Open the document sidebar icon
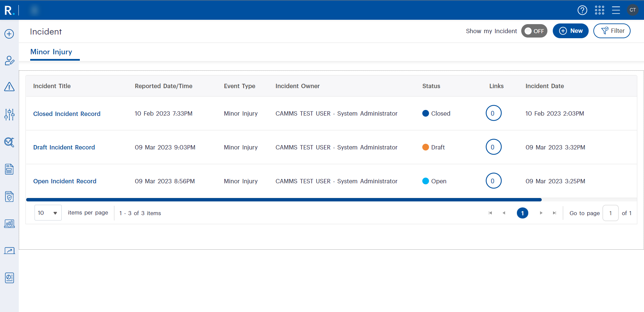 [x=9, y=169]
